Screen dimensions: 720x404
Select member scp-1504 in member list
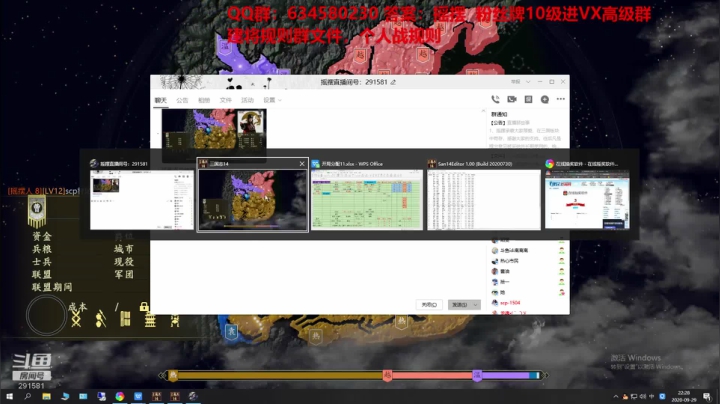[x=510, y=303]
